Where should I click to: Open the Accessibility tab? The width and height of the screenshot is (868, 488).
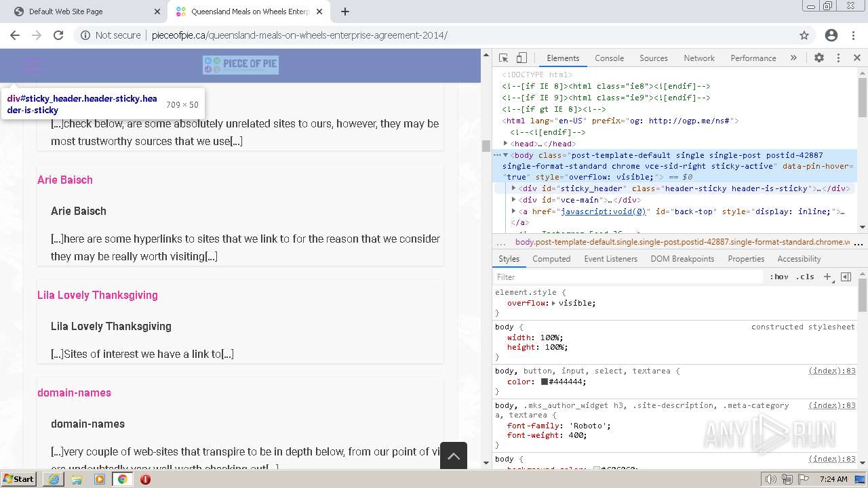coord(799,259)
